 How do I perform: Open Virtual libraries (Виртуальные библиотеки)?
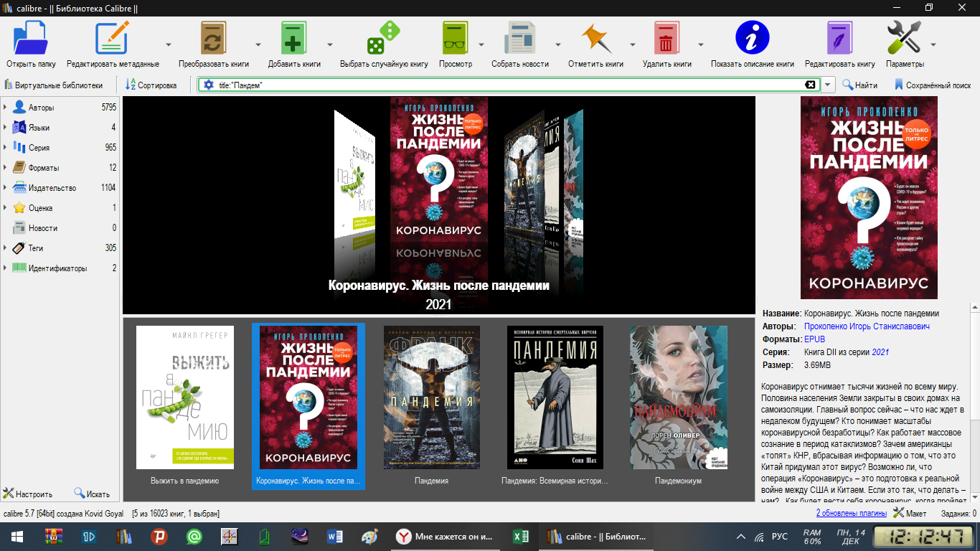[54, 85]
